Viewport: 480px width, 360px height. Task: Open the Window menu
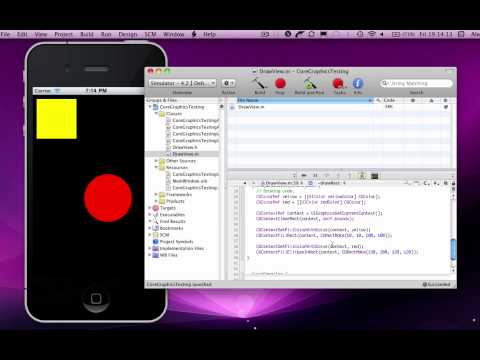point(173,34)
